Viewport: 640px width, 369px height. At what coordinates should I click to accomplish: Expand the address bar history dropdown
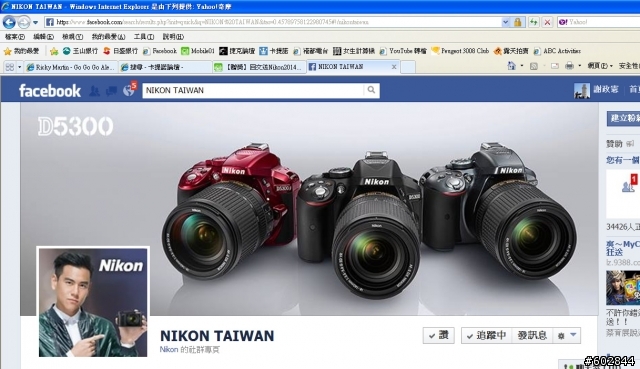point(505,22)
